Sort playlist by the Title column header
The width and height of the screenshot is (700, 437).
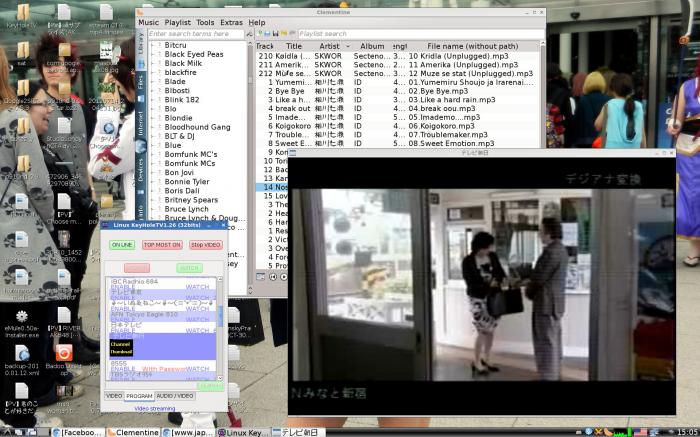point(294,46)
